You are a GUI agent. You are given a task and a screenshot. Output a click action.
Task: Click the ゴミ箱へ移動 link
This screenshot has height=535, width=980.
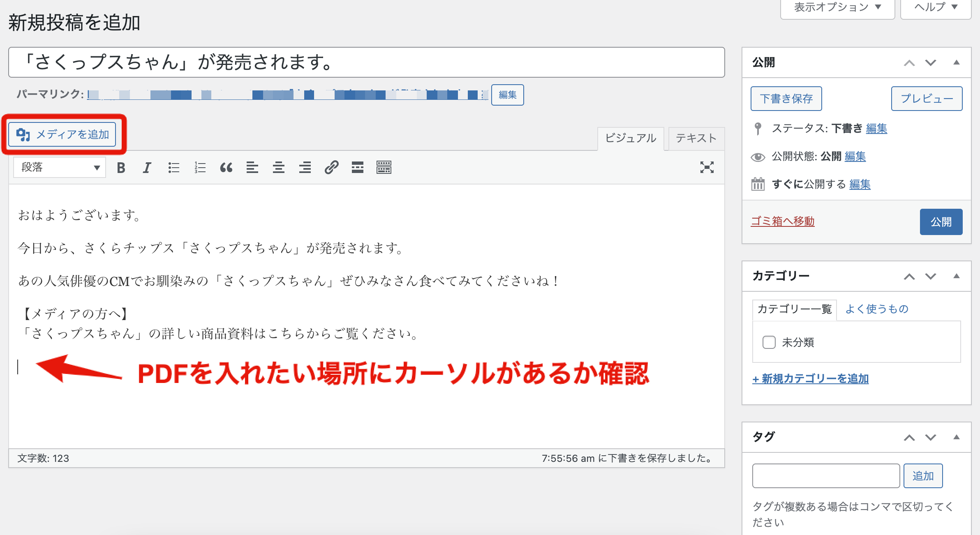point(782,221)
